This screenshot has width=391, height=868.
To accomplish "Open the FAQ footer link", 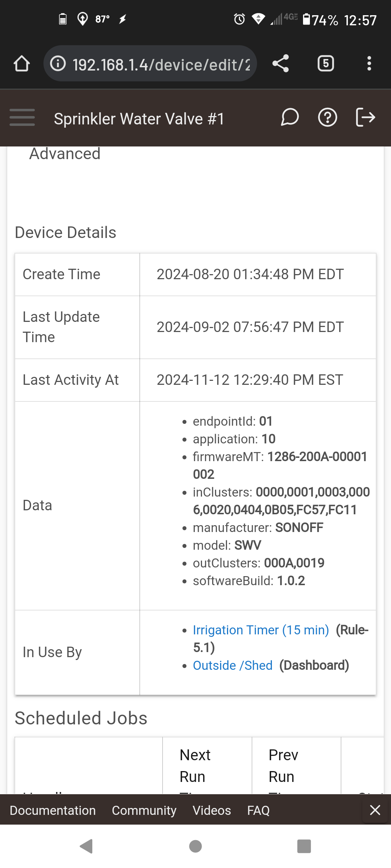I will [258, 810].
